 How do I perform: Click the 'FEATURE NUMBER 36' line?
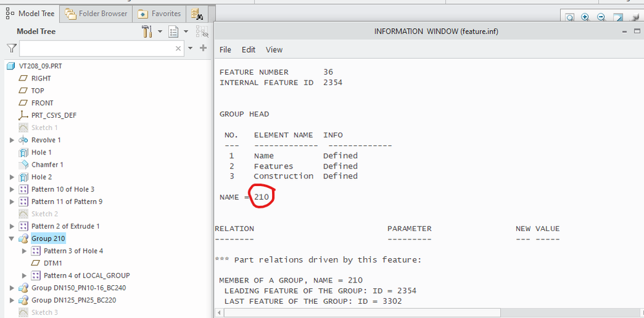point(277,72)
